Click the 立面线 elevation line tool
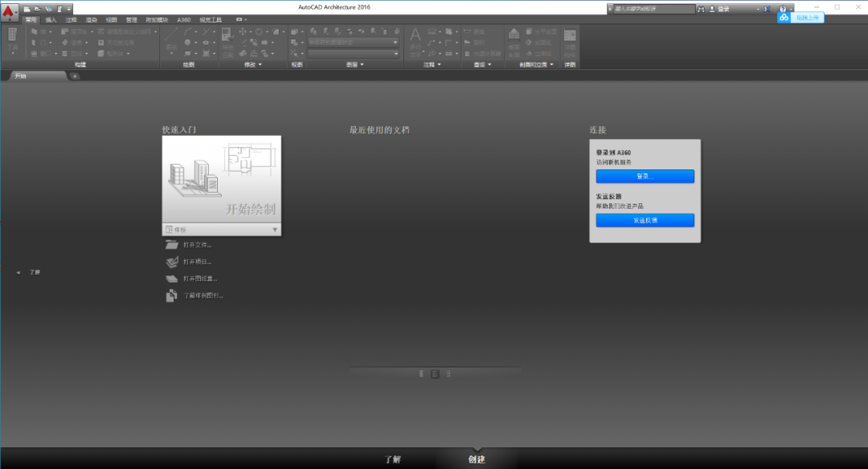 [538, 54]
